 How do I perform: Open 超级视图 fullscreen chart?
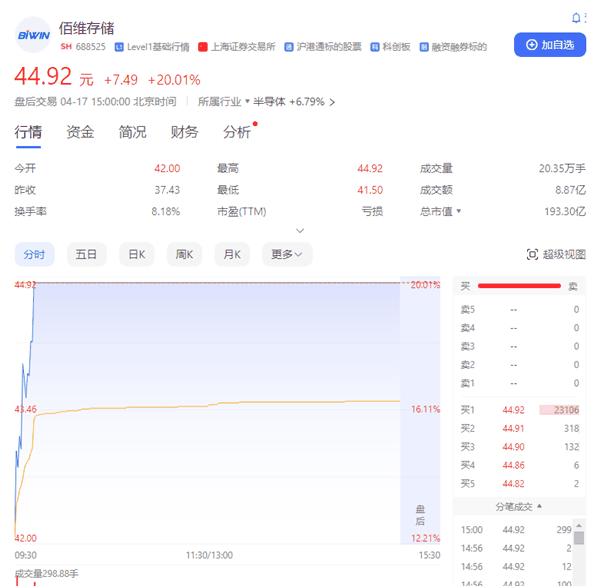click(x=556, y=255)
